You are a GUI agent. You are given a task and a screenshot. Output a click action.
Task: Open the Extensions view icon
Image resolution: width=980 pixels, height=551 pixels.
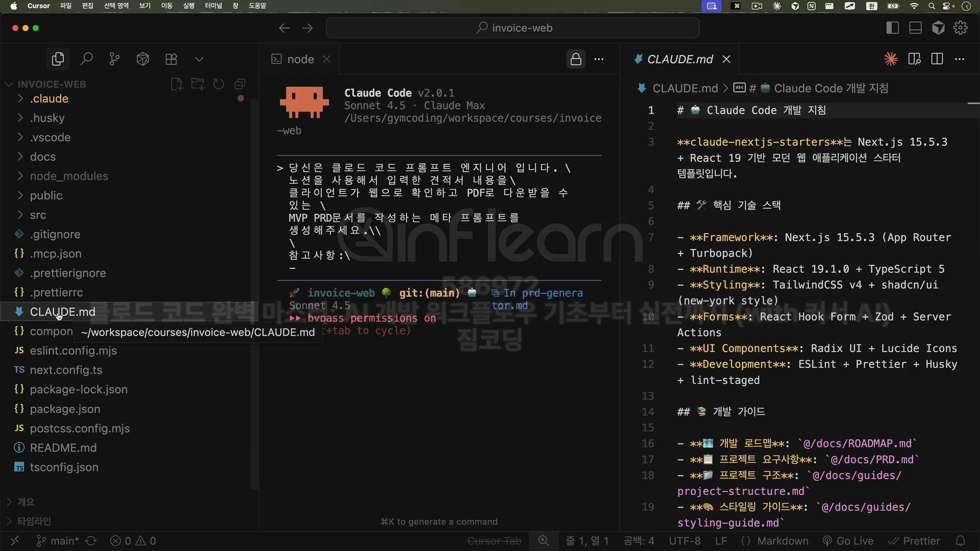pos(171,59)
